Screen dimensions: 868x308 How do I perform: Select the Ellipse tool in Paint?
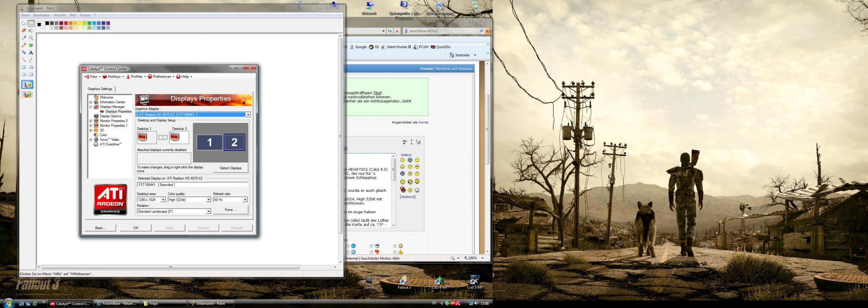coord(24,74)
